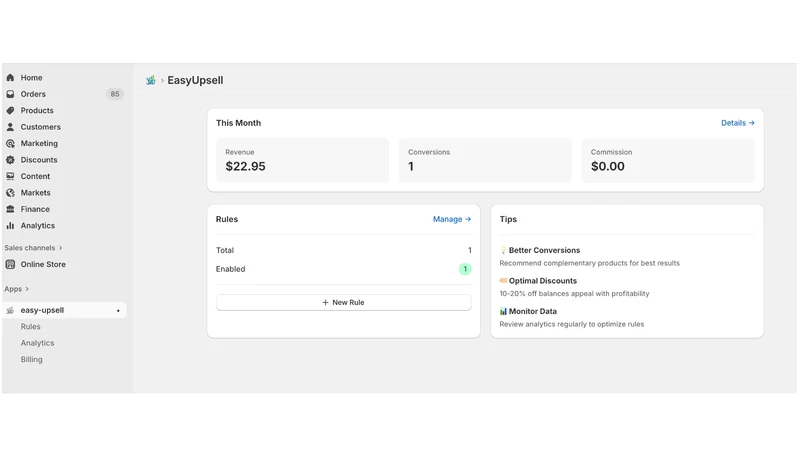Create a New Rule
800x450 pixels.
pyautogui.click(x=343, y=303)
